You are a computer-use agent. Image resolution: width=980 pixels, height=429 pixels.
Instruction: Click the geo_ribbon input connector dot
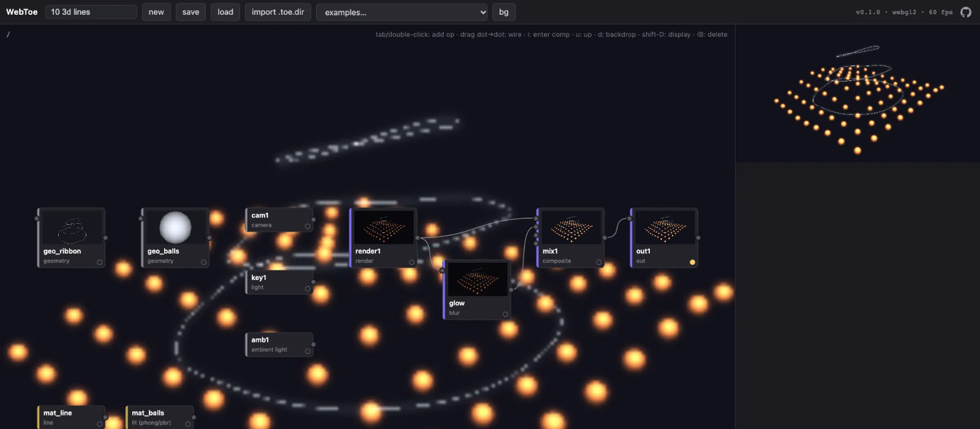37,218
